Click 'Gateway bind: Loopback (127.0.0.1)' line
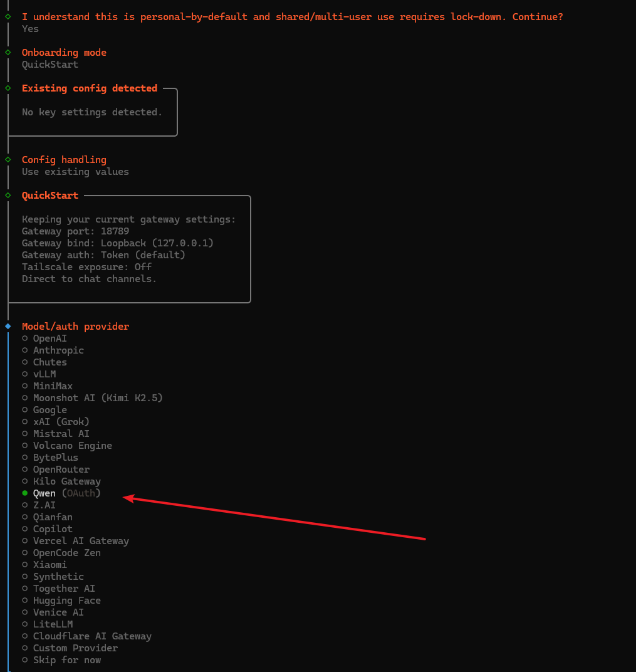The image size is (636, 672). point(118,243)
